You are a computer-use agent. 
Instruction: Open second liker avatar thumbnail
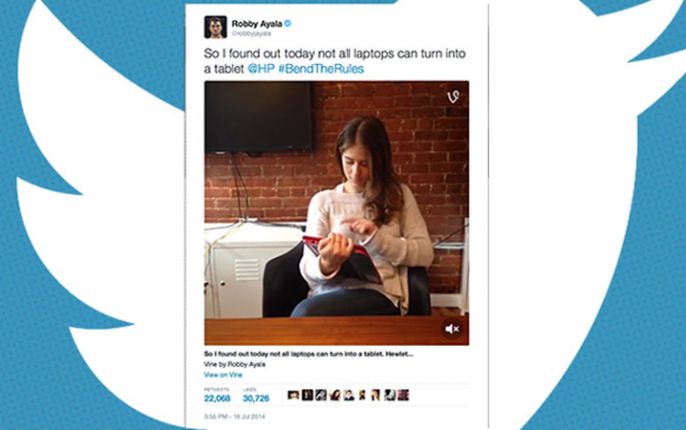tap(308, 395)
